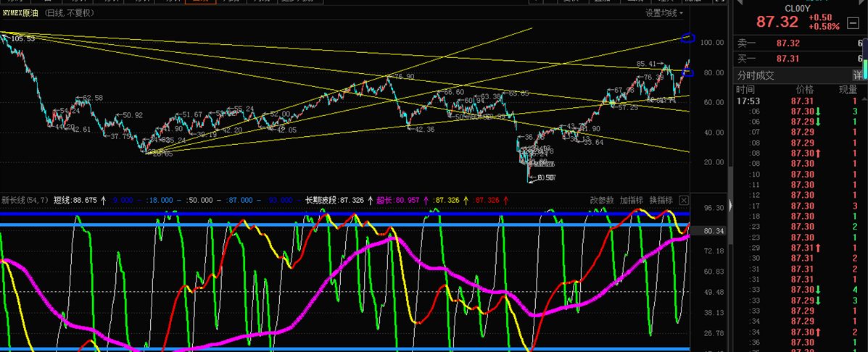Click the 105.53 high price marker

pyautogui.click(x=22, y=38)
